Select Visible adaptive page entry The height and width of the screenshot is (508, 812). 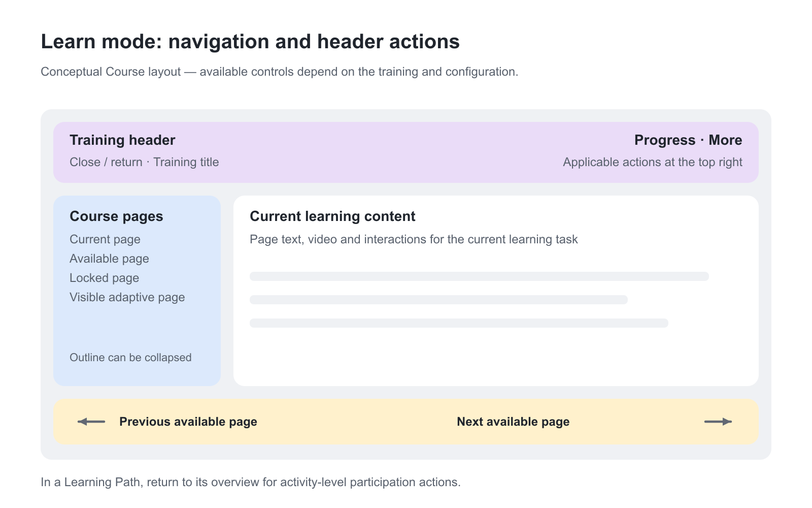[x=127, y=297]
